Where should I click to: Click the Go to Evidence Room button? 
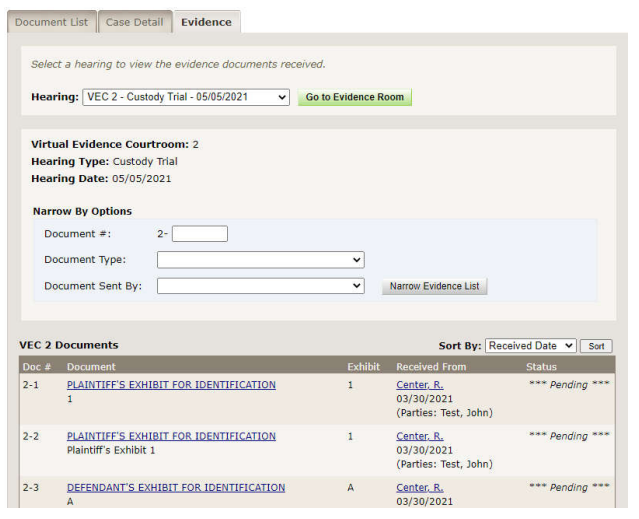[x=355, y=98]
